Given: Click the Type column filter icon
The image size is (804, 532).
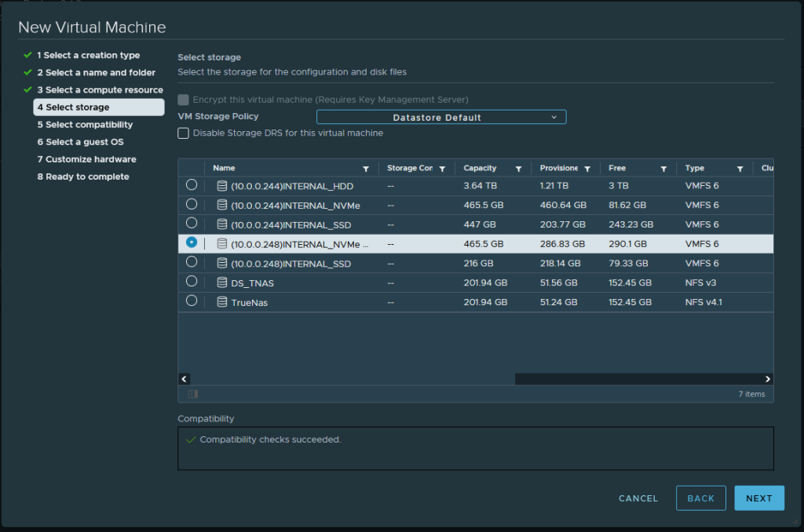Looking at the screenshot, I should [740, 169].
